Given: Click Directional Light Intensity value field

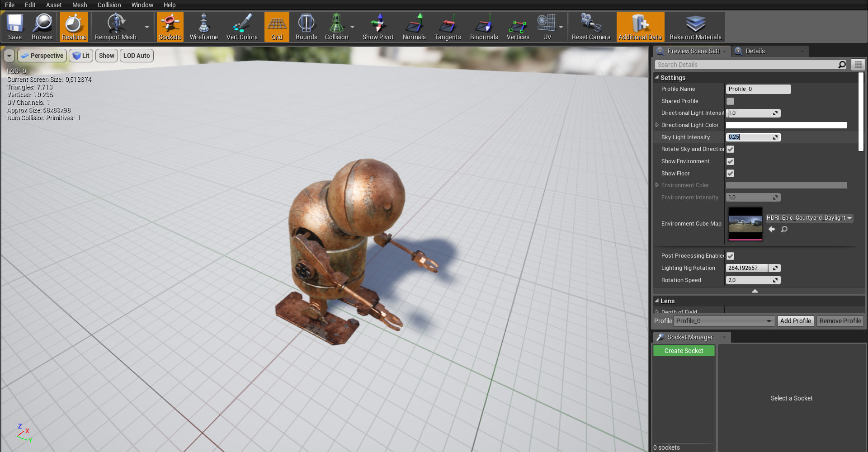Looking at the screenshot, I should point(749,113).
